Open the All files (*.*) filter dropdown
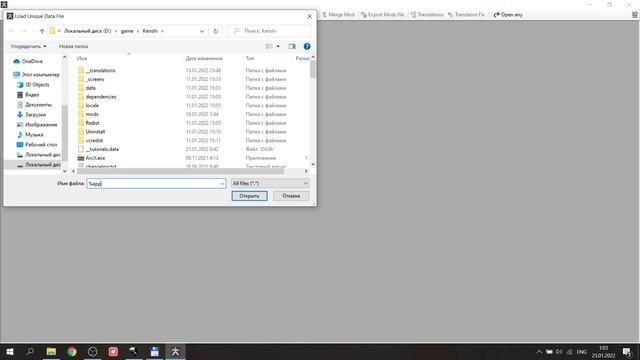640x360 pixels. click(270, 184)
